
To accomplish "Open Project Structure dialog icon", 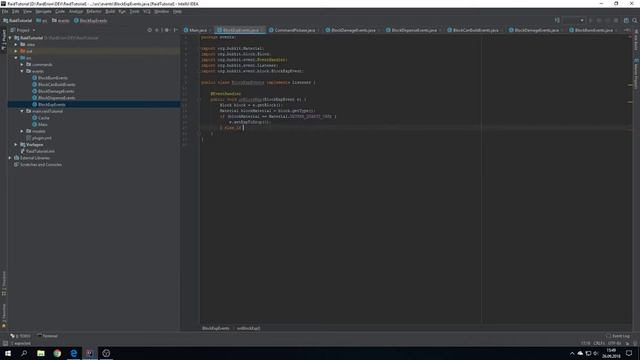I will (626, 20).
